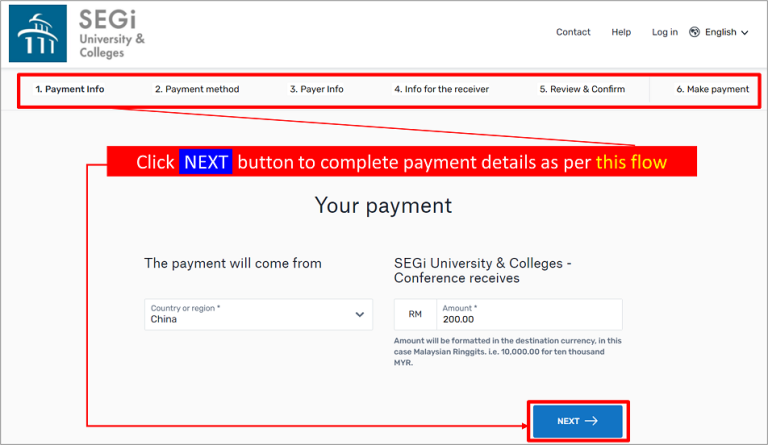Image resolution: width=768 pixels, height=445 pixels.
Task: Select the 6. Make payment step
Action: coord(712,89)
